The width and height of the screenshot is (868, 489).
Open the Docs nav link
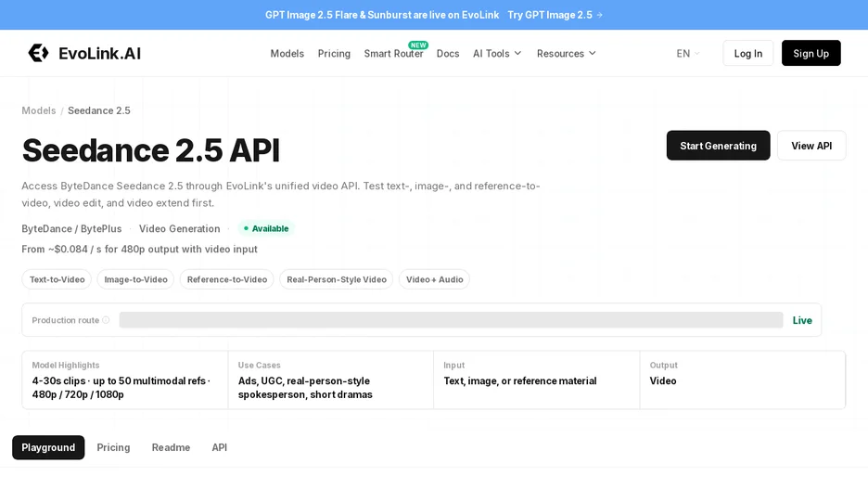[448, 53]
